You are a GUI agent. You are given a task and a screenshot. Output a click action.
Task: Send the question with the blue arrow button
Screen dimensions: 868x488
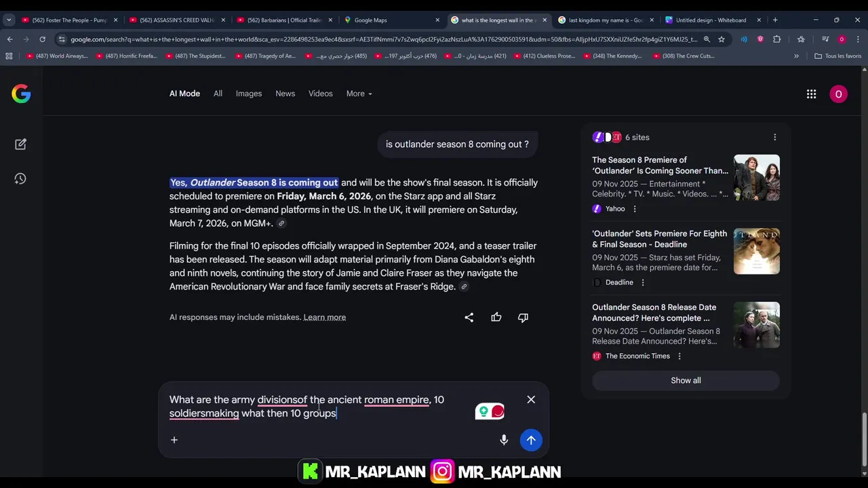(x=531, y=440)
